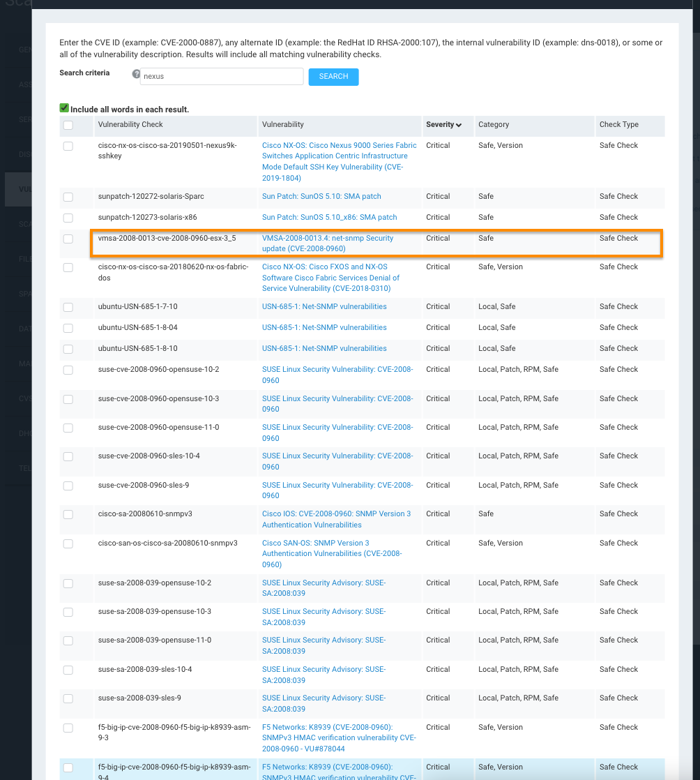Click Safe, Version category in nexus9k-sshkey row
The image size is (700, 780).
(x=501, y=146)
